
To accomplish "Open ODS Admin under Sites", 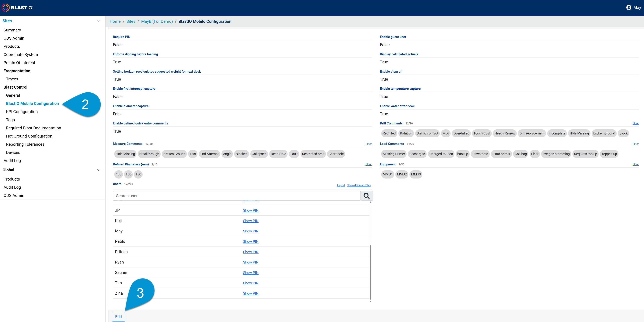I will (14, 38).
